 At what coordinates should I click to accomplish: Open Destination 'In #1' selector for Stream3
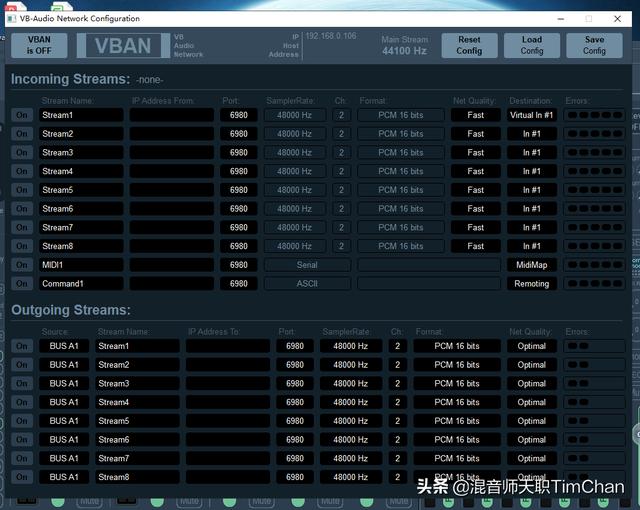click(531, 153)
